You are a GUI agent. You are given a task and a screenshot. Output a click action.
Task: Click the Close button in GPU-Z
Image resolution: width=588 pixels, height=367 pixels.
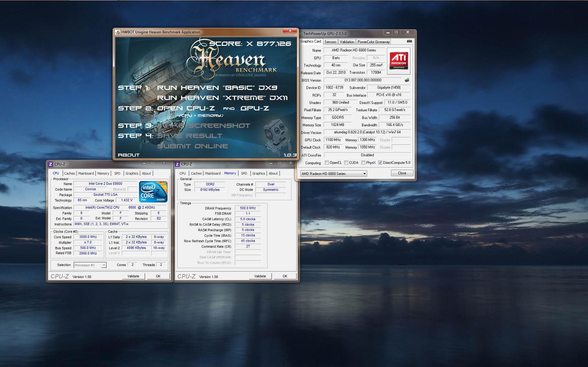(x=402, y=173)
